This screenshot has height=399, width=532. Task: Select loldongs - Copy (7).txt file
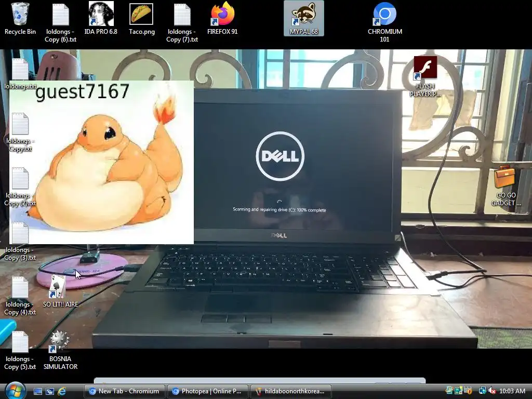coord(182,22)
